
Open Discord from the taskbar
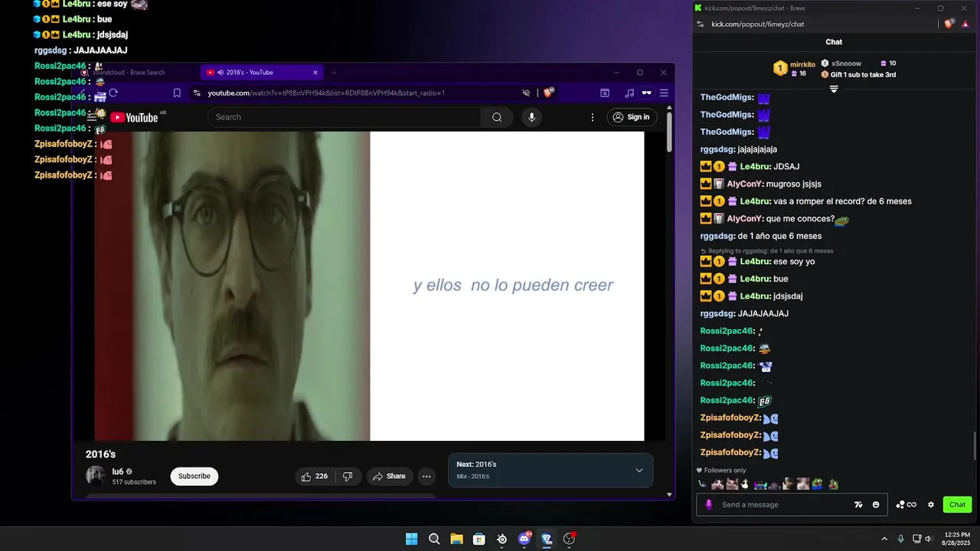[524, 539]
